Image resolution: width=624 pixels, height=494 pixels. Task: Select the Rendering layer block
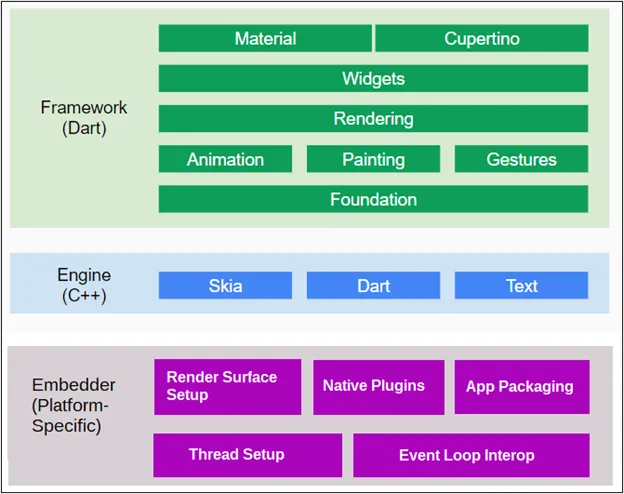point(373,119)
